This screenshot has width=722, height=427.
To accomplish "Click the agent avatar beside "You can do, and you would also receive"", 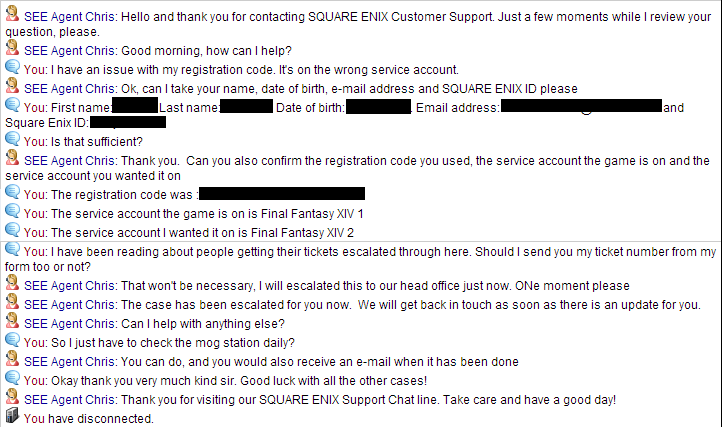I will (12, 361).
